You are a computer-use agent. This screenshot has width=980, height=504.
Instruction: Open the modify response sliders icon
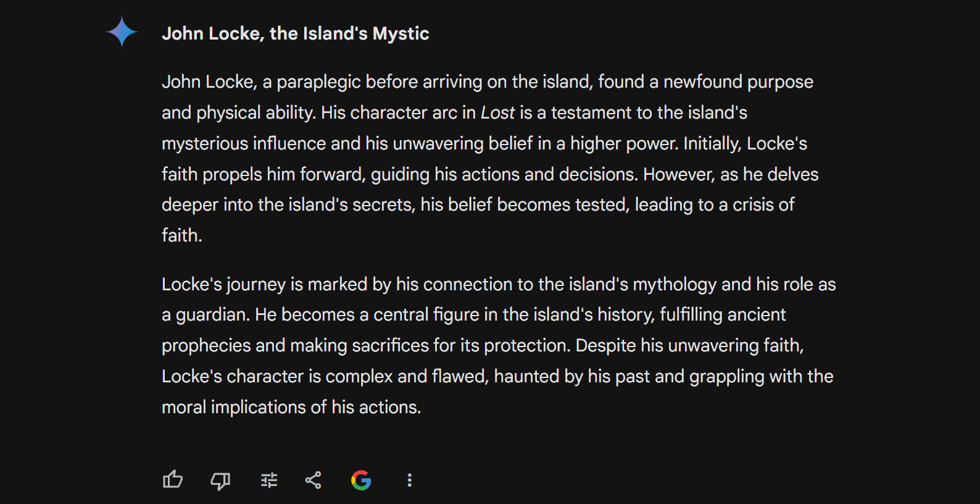coord(269,480)
